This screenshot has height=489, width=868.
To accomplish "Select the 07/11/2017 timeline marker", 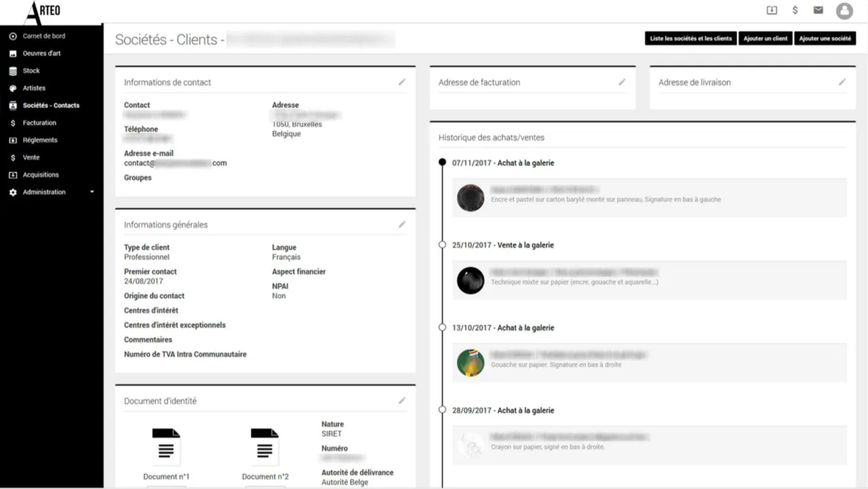I will pyautogui.click(x=442, y=162).
